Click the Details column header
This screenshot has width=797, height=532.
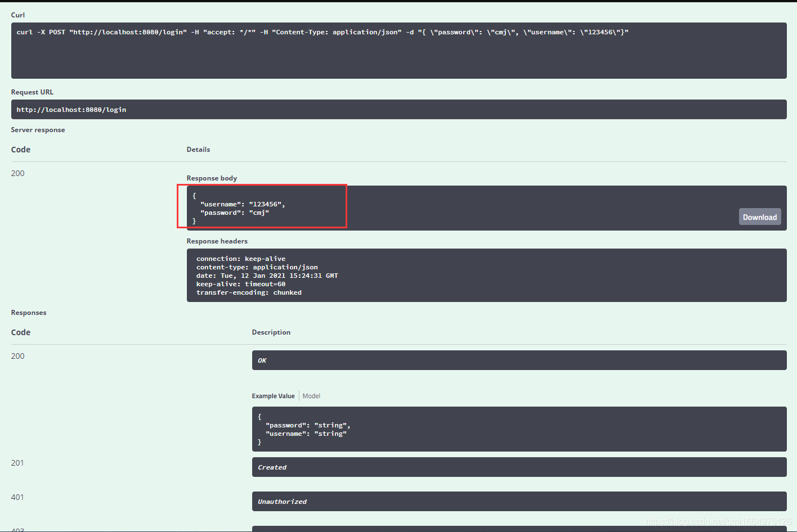(198, 150)
